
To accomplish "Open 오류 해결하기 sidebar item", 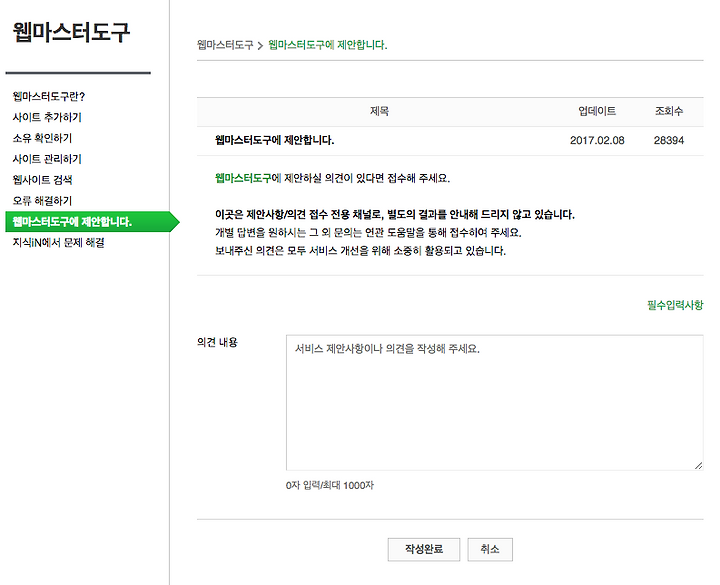I will point(42,201).
